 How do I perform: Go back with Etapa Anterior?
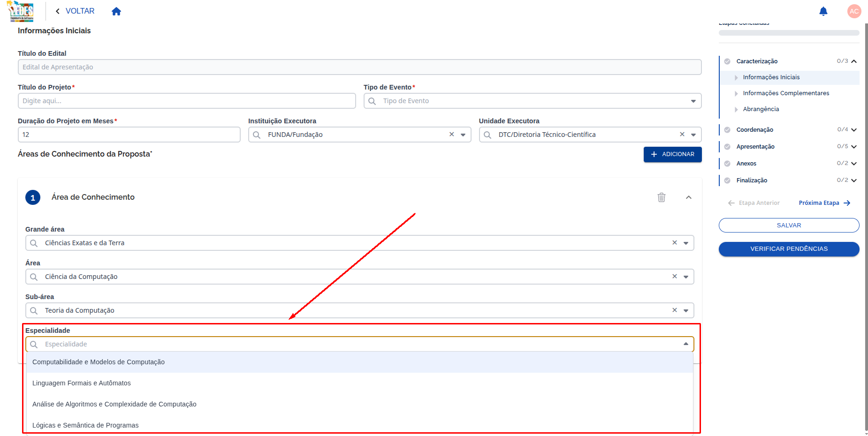pyautogui.click(x=754, y=203)
